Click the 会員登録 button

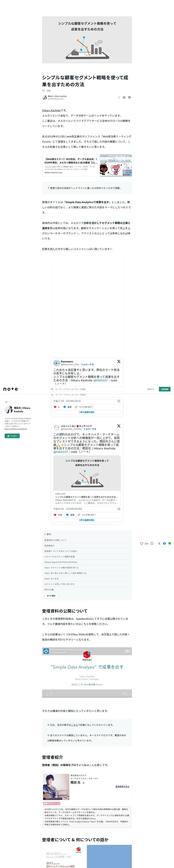tap(165, 389)
